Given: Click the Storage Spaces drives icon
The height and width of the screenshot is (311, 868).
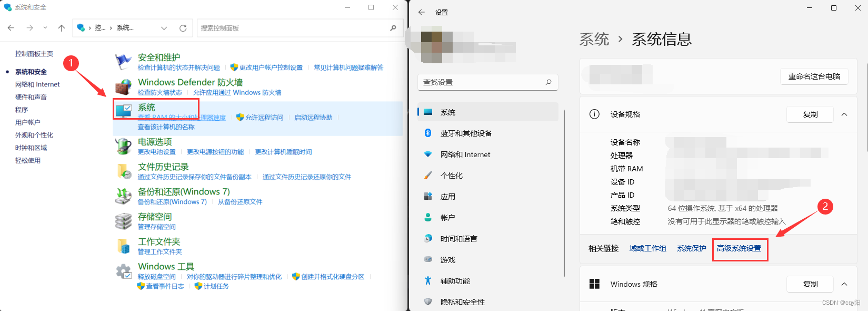Looking at the screenshot, I should (123, 221).
